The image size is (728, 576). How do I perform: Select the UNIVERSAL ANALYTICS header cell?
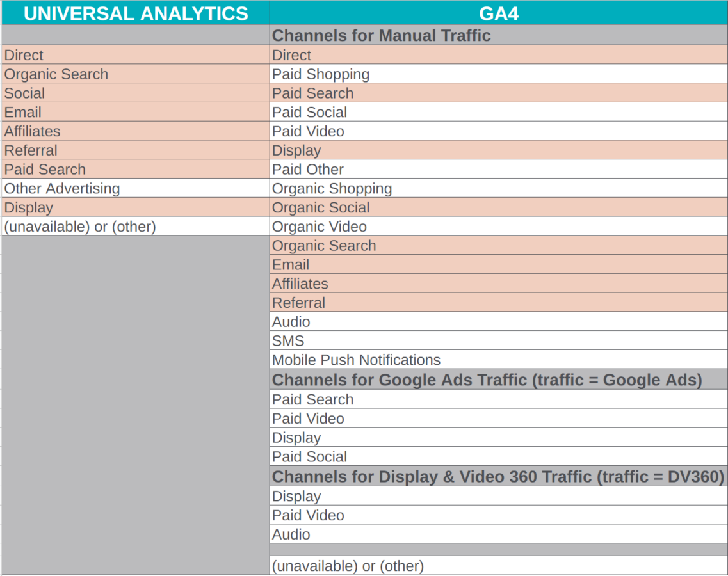click(135, 13)
